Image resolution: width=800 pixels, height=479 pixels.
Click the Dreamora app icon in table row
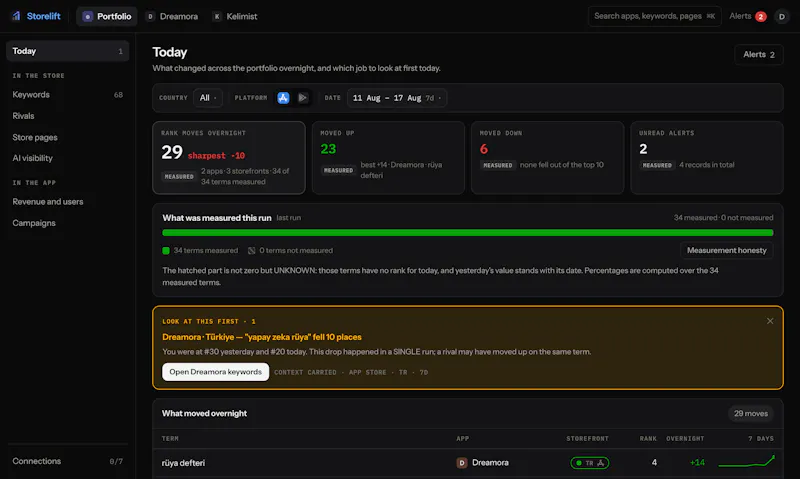[462, 463]
